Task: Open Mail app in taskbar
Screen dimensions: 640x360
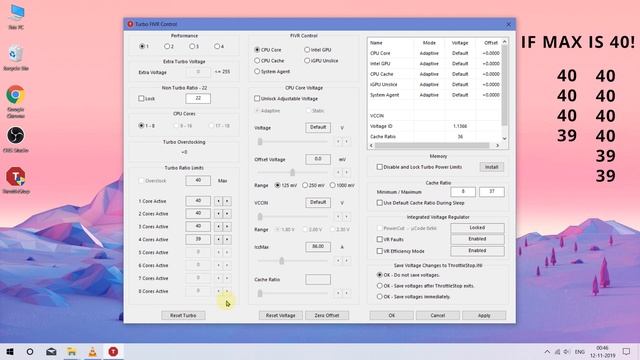Action: [x=51, y=351]
